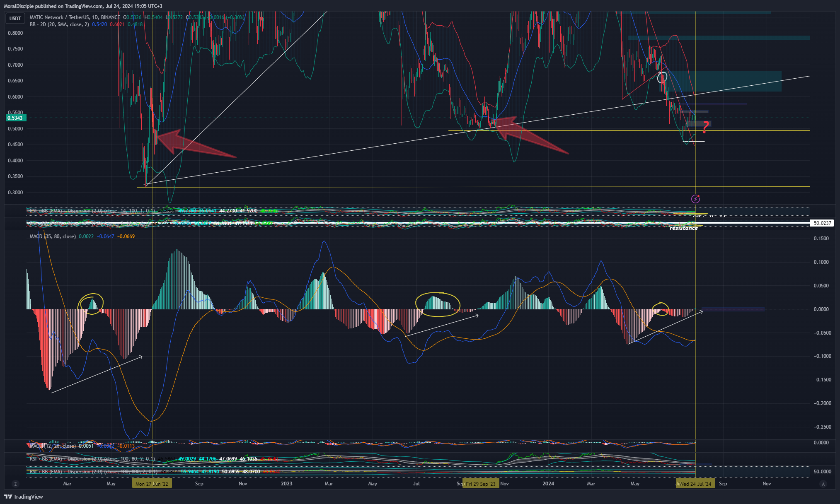Click the blue MACD value -0.0647

pyautogui.click(x=106, y=236)
